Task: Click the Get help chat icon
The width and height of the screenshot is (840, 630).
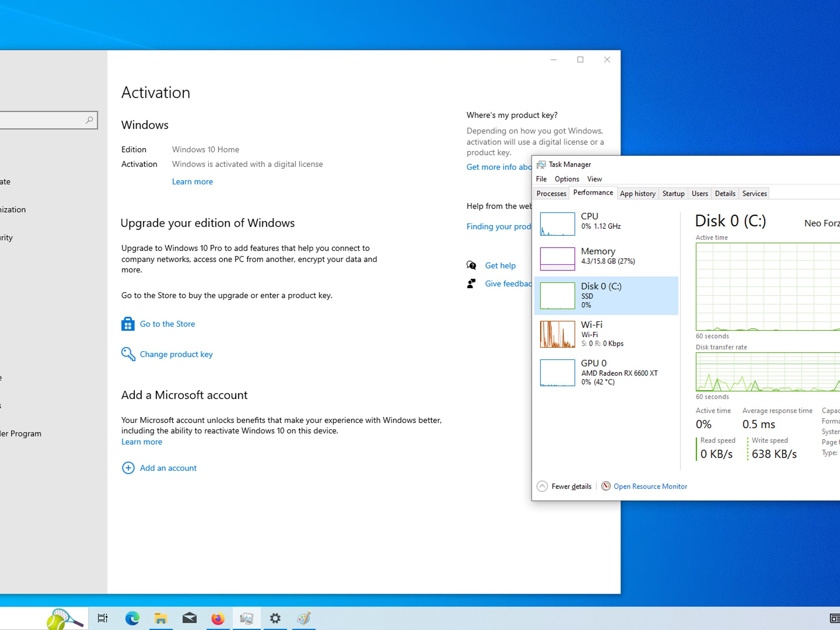Action: [x=472, y=265]
